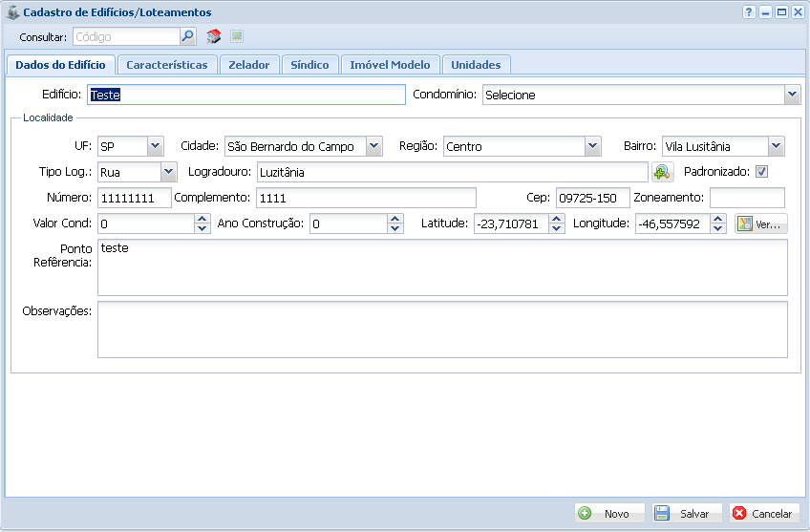810x532 pixels.
Task: Save the record with the Salvar button
Action: pos(687,513)
